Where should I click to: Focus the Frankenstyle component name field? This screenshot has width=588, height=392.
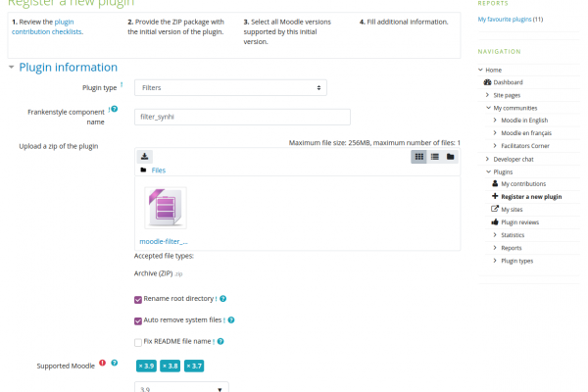pyautogui.click(x=243, y=117)
